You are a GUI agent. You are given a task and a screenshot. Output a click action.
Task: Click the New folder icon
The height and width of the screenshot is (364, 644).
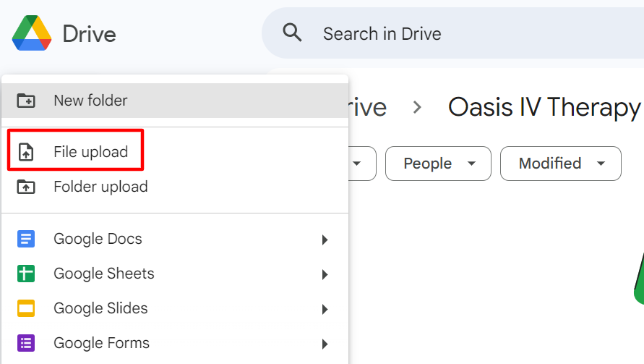click(x=26, y=101)
